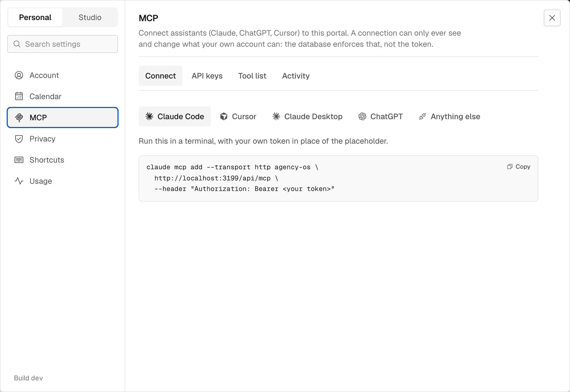570x392 pixels.
Task: Click the Claude Desktop starburst icon
Action: click(276, 116)
